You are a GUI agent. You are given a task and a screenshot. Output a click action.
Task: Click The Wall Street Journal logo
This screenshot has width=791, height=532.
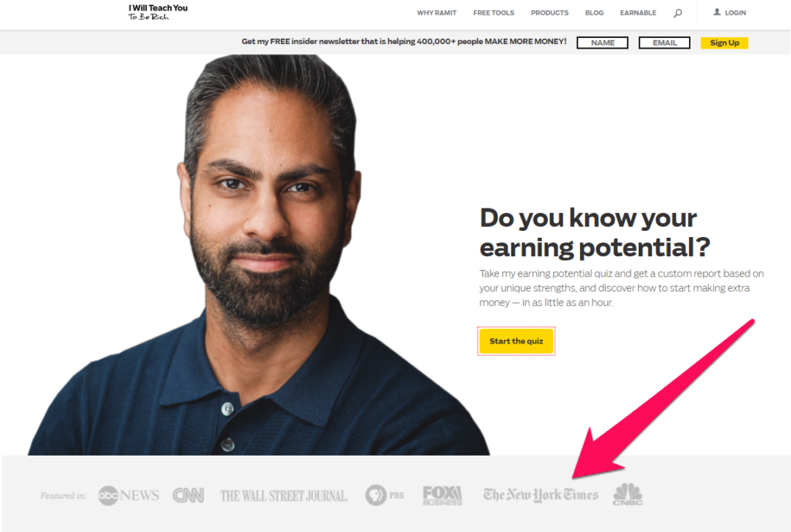point(284,496)
